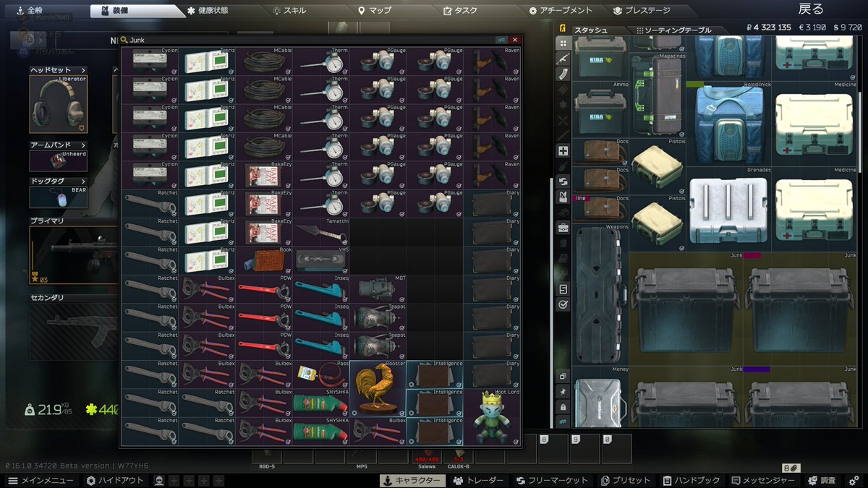Select the Book item in Junk box

click(264, 260)
